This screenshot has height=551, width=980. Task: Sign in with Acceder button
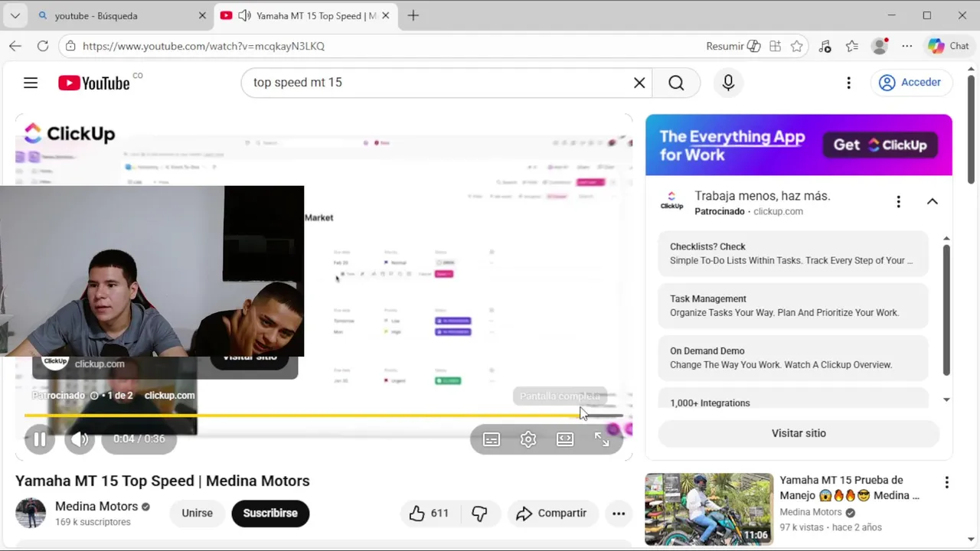click(911, 83)
